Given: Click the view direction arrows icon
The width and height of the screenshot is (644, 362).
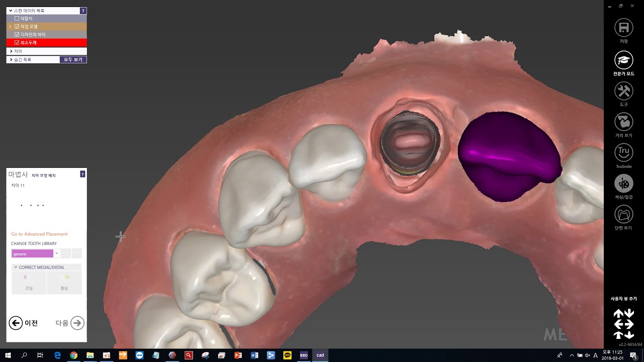Looking at the screenshot, I should [624, 324].
